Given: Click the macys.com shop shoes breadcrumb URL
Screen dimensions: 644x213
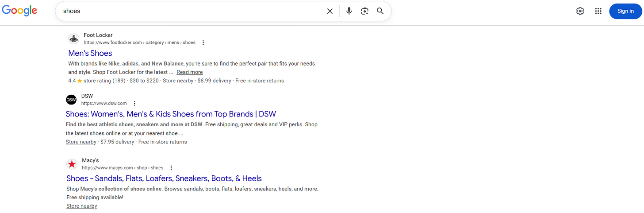Looking at the screenshot, I should pos(123,168).
